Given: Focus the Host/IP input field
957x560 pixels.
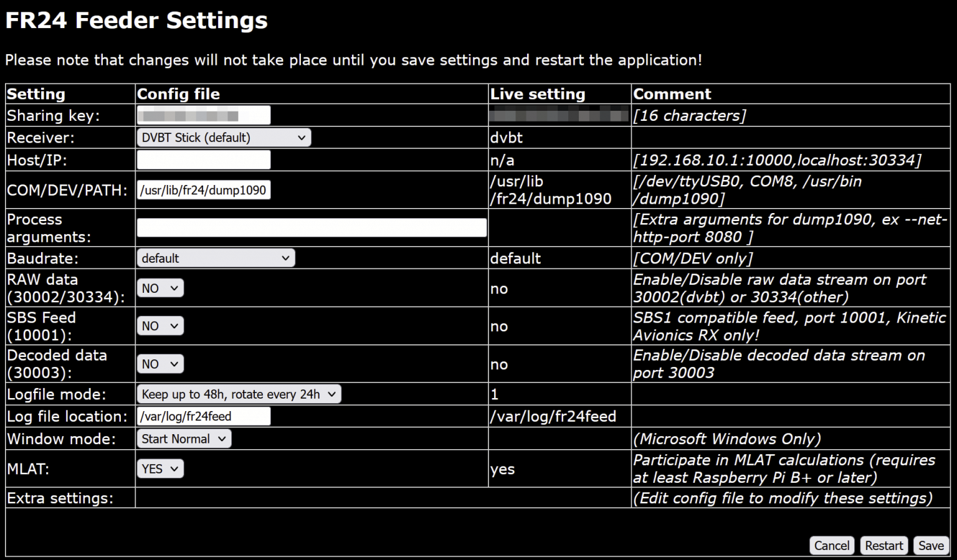Looking at the screenshot, I should click(203, 159).
